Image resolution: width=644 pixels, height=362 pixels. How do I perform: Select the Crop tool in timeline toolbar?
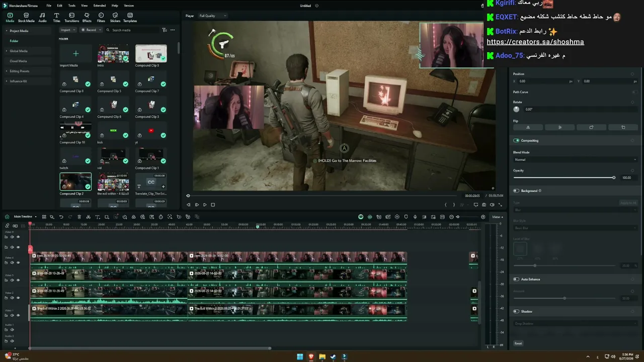[x=106, y=217]
